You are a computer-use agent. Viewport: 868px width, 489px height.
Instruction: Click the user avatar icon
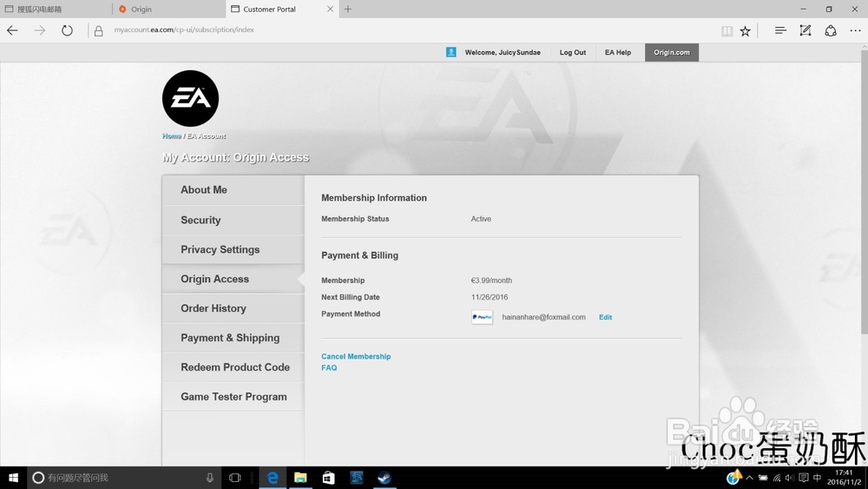(451, 52)
